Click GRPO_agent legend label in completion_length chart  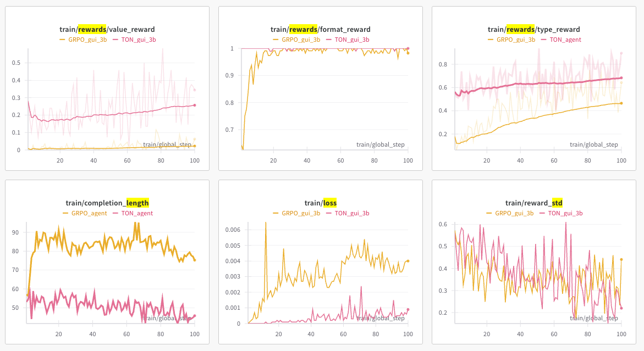click(87, 213)
